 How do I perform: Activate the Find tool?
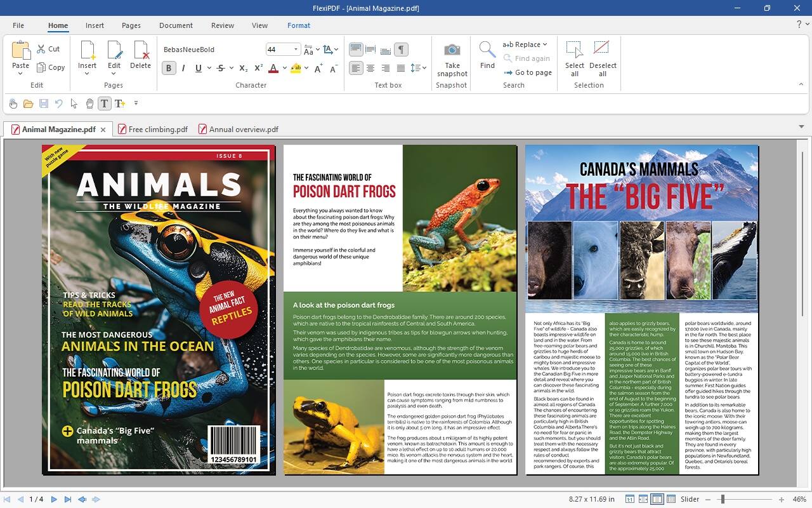(x=487, y=57)
